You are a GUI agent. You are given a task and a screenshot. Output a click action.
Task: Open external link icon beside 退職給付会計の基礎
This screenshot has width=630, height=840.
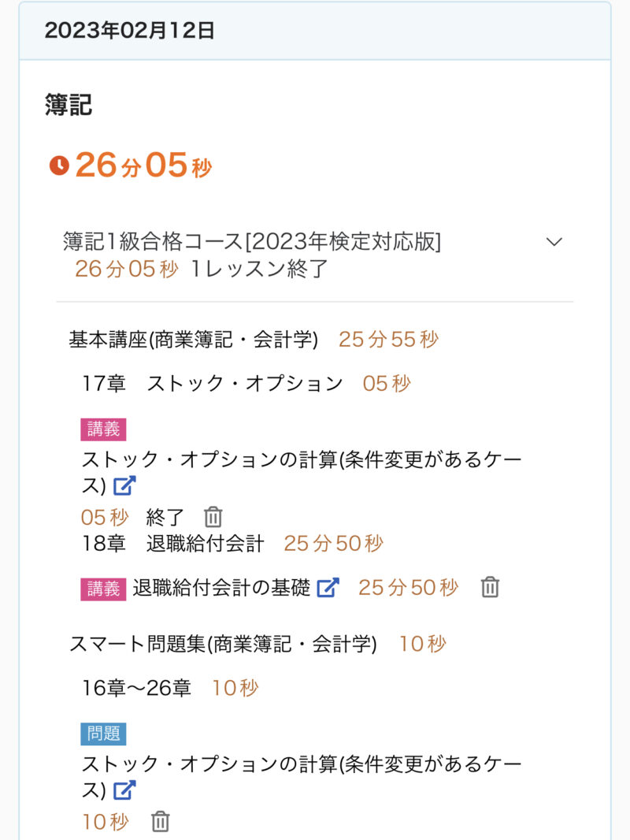pyautogui.click(x=328, y=587)
